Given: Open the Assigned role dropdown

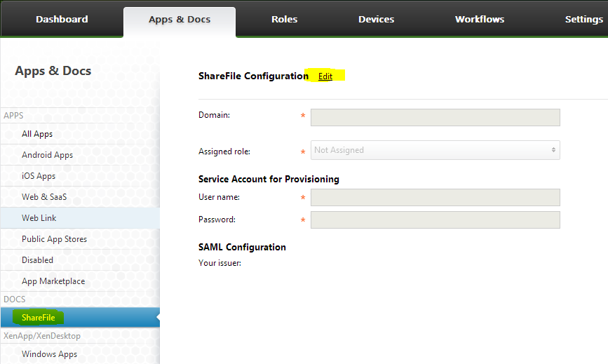Looking at the screenshot, I should tap(435, 150).
